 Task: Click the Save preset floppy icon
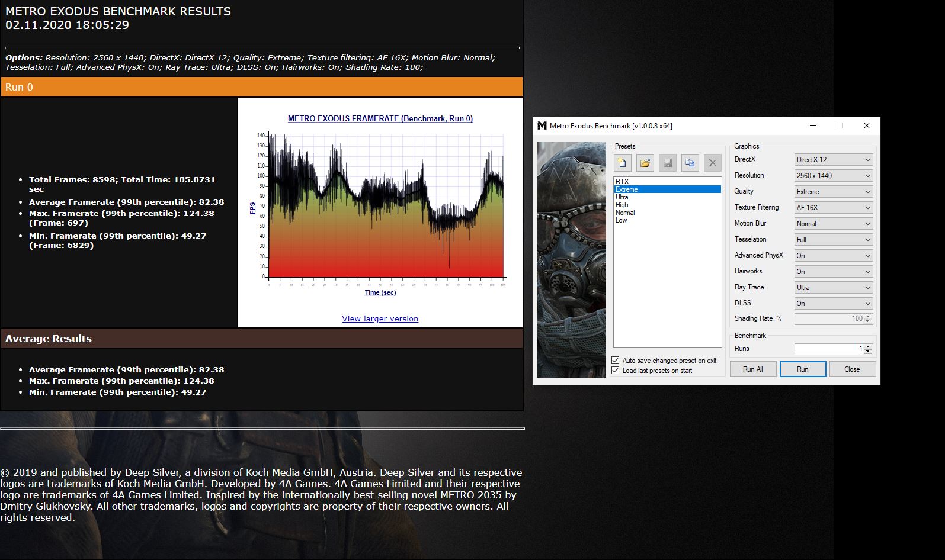click(x=668, y=163)
